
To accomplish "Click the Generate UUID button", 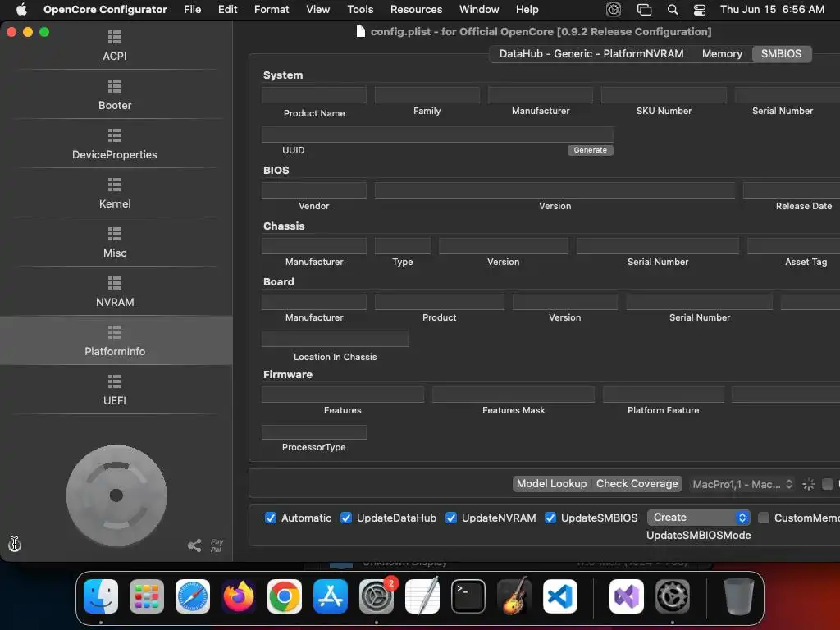I will [x=591, y=150].
